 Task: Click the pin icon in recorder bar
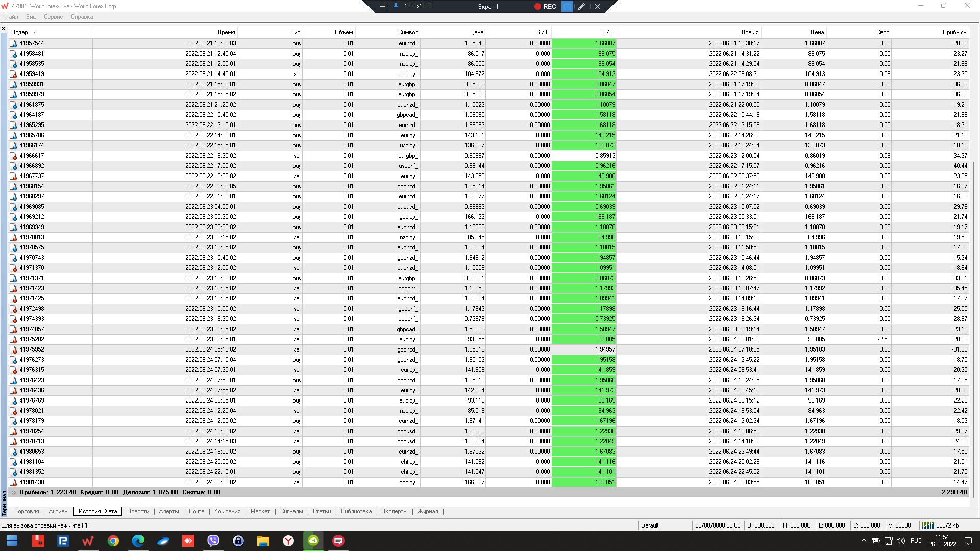point(396,7)
